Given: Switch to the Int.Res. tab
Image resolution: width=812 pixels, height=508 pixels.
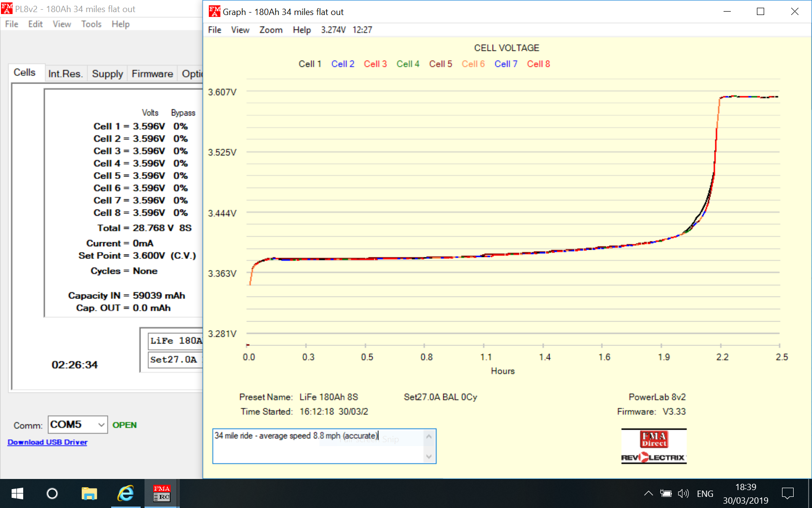Looking at the screenshot, I should pyautogui.click(x=65, y=74).
